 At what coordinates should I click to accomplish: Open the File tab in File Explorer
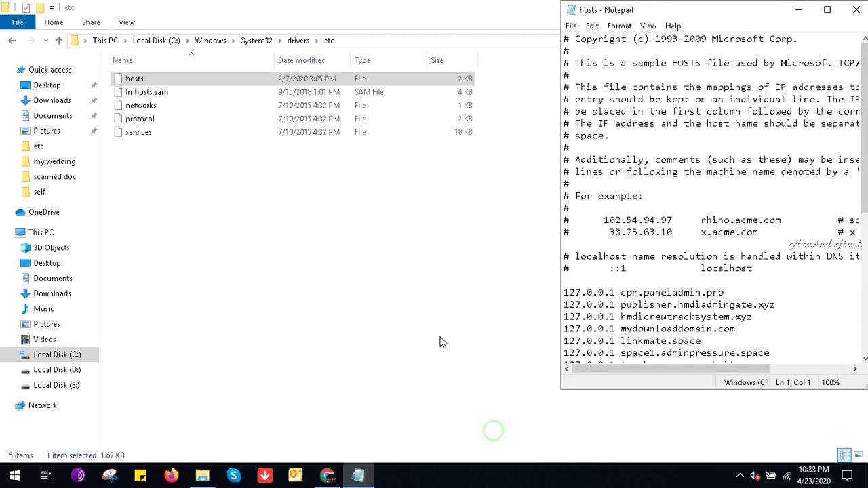point(18,22)
